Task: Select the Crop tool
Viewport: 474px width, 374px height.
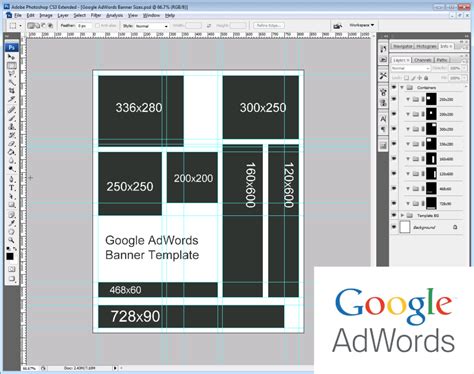Action: pos(12,91)
